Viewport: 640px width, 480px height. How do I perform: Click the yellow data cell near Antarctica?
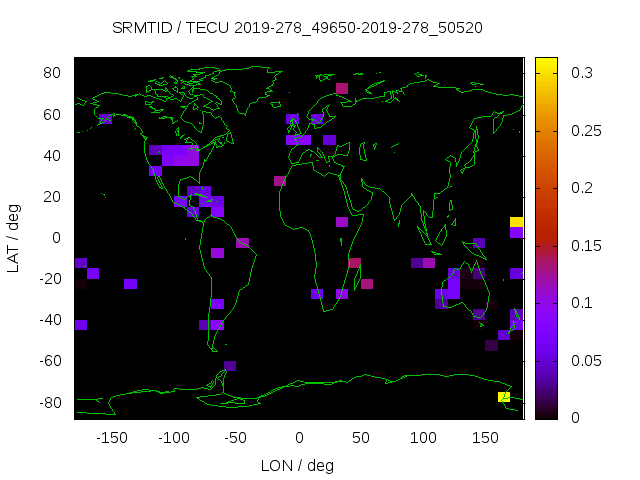pos(504,397)
